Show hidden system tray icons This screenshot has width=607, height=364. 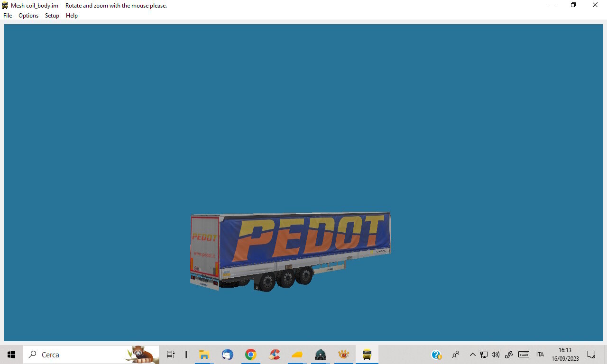pos(472,355)
